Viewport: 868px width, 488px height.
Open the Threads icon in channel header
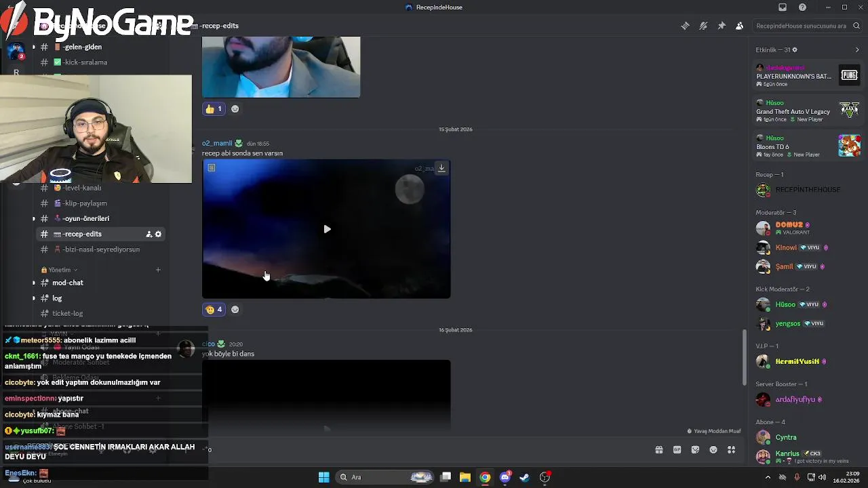[x=685, y=26]
